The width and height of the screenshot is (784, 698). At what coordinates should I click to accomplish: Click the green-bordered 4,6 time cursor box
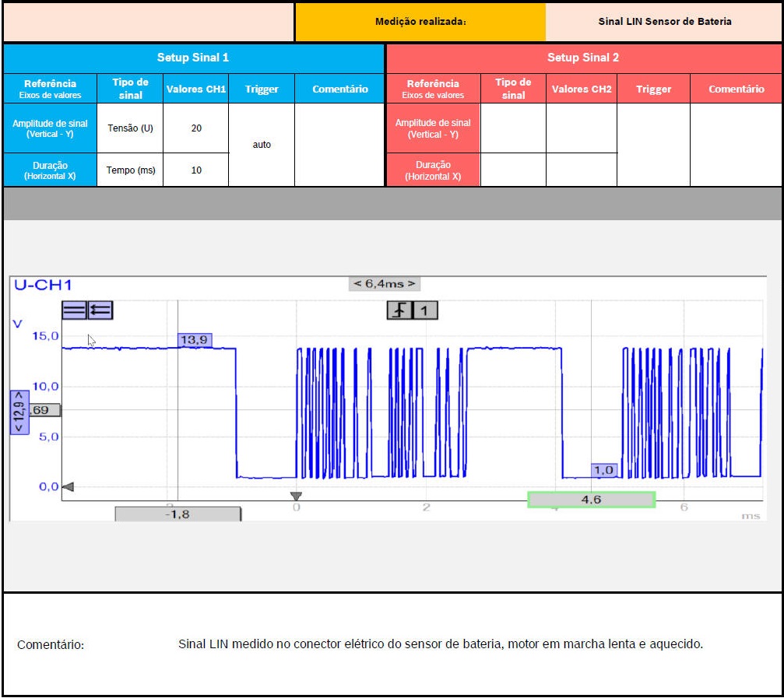591,500
